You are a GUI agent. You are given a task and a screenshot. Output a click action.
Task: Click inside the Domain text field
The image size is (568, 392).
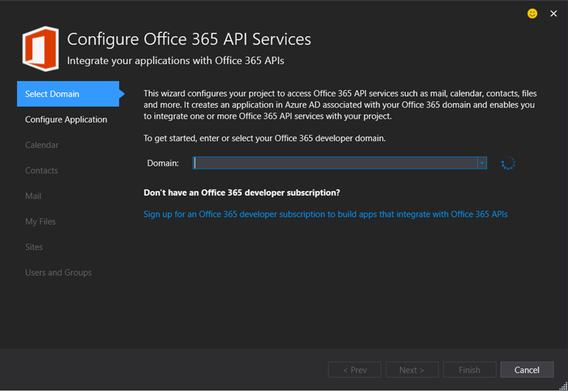tap(335, 163)
